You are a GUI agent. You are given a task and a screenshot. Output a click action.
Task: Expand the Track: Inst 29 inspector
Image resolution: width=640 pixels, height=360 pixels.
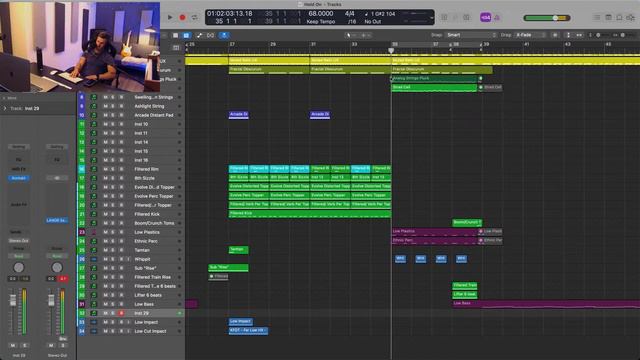[5, 109]
